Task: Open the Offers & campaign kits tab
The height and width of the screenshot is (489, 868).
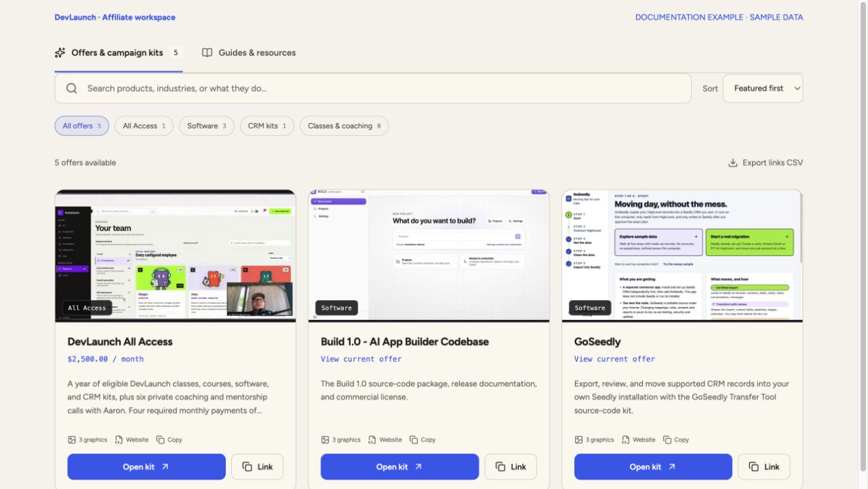Action: [x=118, y=53]
